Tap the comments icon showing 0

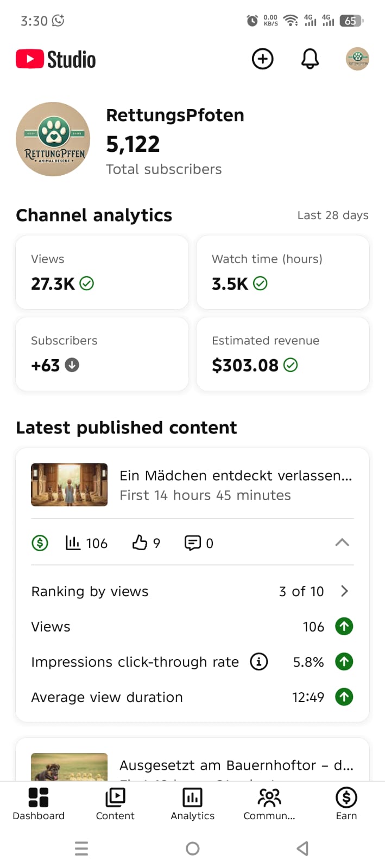pos(193,542)
